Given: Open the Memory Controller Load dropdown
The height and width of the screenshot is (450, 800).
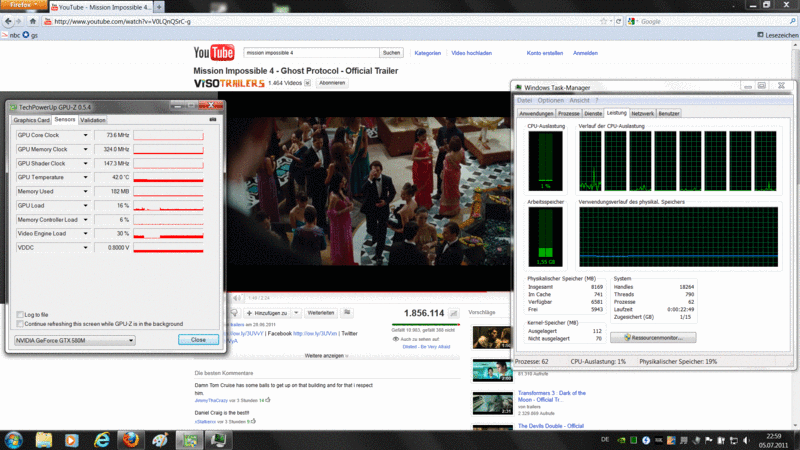Looking at the screenshot, I should 85,220.
